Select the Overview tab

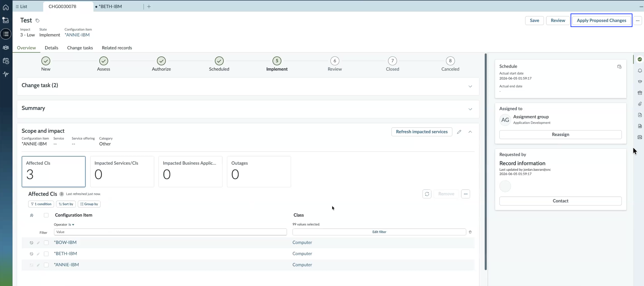click(x=26, y=48)
